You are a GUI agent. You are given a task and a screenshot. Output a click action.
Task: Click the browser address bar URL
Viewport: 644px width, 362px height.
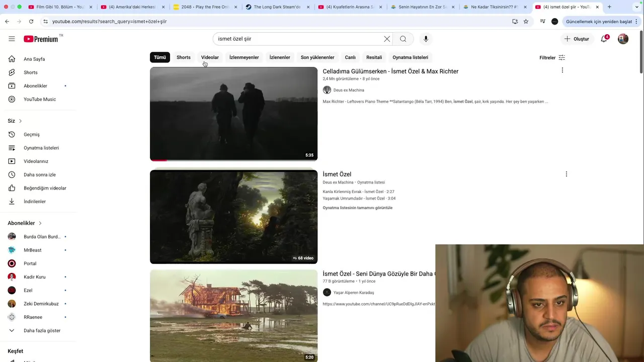click(109, 22)
